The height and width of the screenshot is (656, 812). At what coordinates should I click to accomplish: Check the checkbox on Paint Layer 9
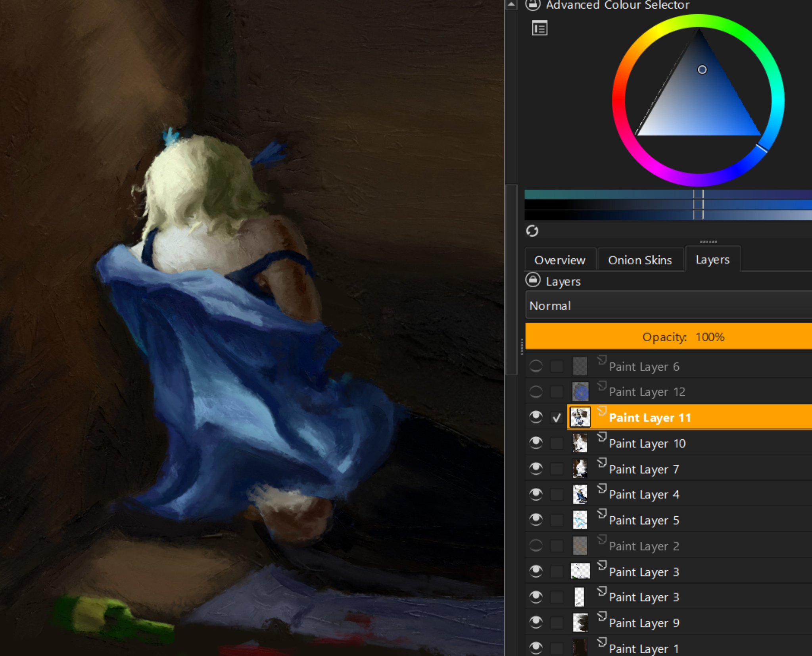click(x=557, y=623)
